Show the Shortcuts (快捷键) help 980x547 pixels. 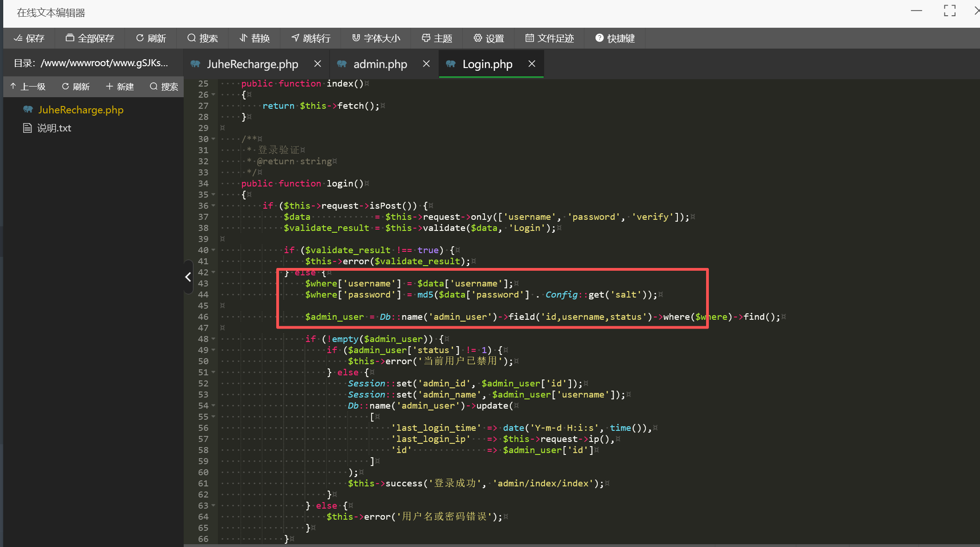(614, 38)
